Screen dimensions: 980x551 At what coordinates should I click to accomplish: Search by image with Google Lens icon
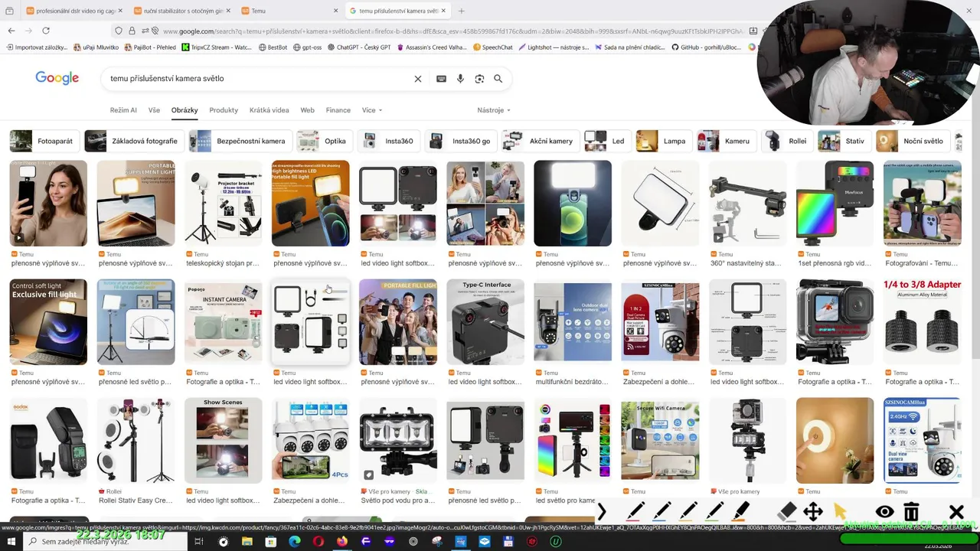[x=479, y=79]
